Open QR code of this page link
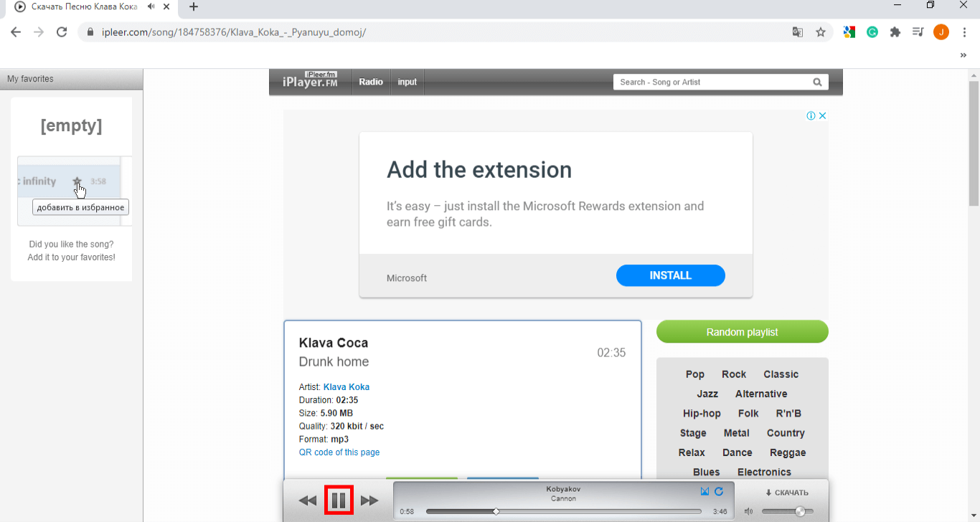This screenshot has height=522, width=980. (x=339, y=452)
